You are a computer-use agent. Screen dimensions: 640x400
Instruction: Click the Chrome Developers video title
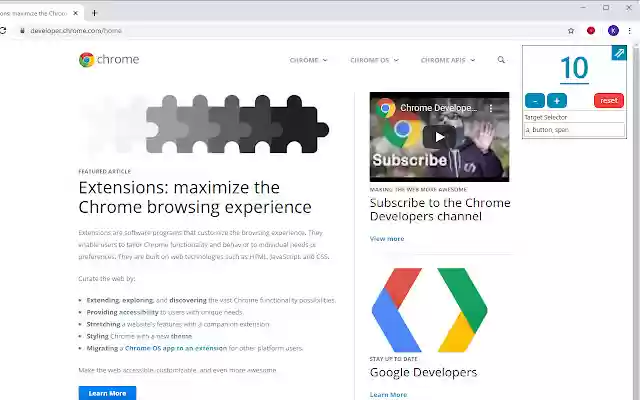click(438, 108)
